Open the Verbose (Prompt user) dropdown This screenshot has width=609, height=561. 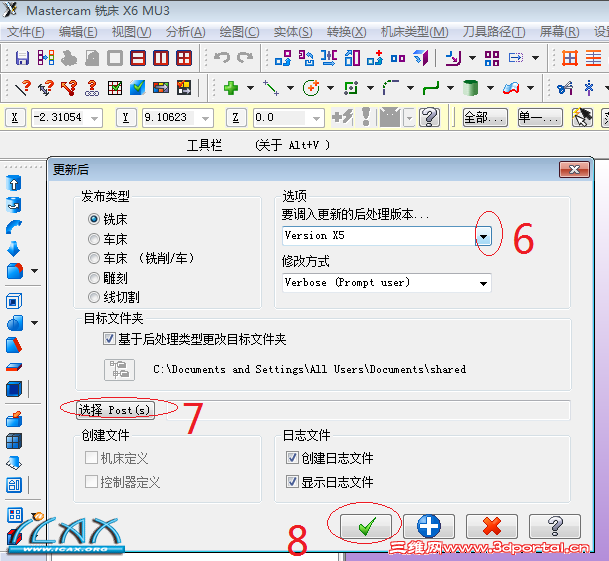(484, 283)
